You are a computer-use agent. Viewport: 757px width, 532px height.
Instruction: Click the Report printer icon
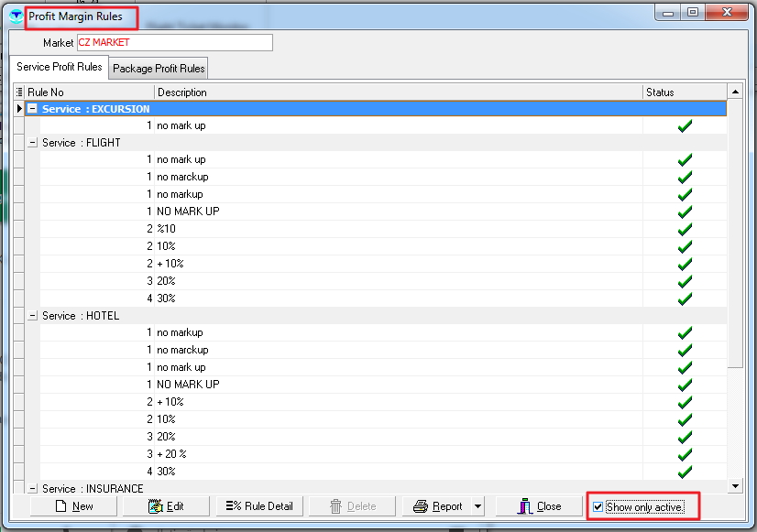(421, 506)
